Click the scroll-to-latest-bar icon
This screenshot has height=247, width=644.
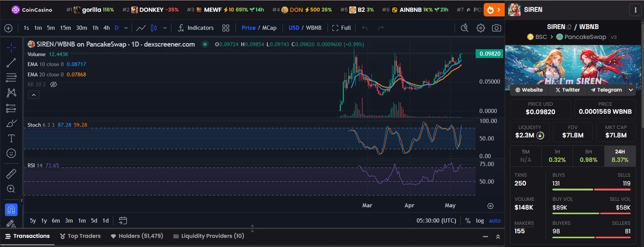coord(491,205)
